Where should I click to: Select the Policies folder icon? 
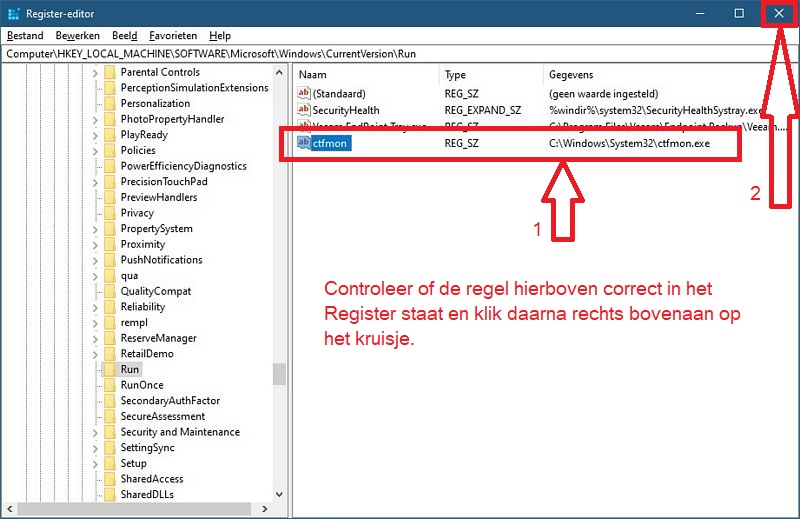pyautogui.click(x=110, y=151)
